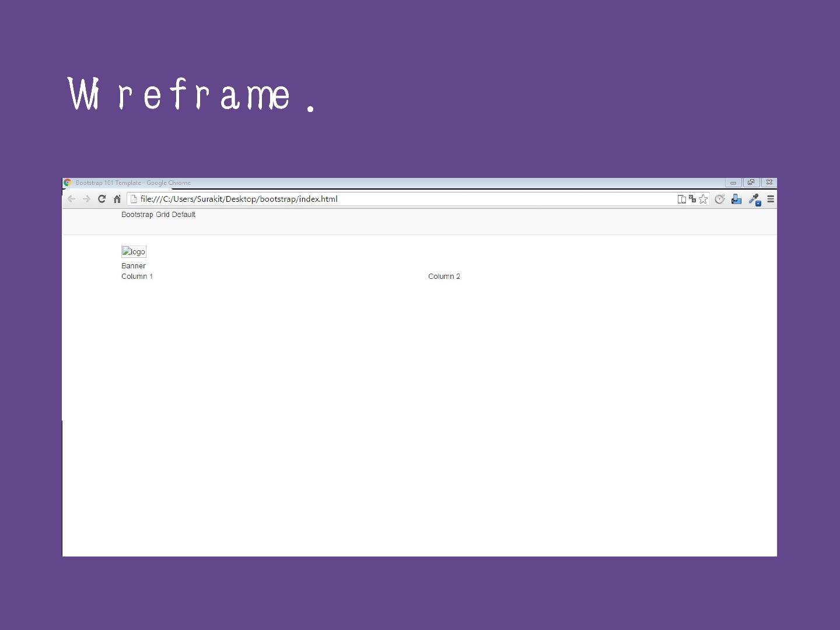The image size is (840, 630).
Task: Click the Column 1 text
Action: [137, 276]
